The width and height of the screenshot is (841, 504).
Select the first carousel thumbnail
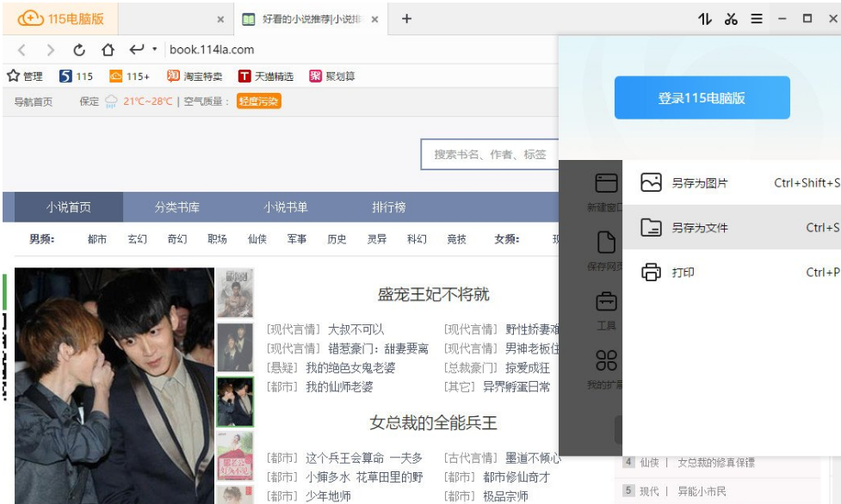pyautogui.click(x=235, y=293)
